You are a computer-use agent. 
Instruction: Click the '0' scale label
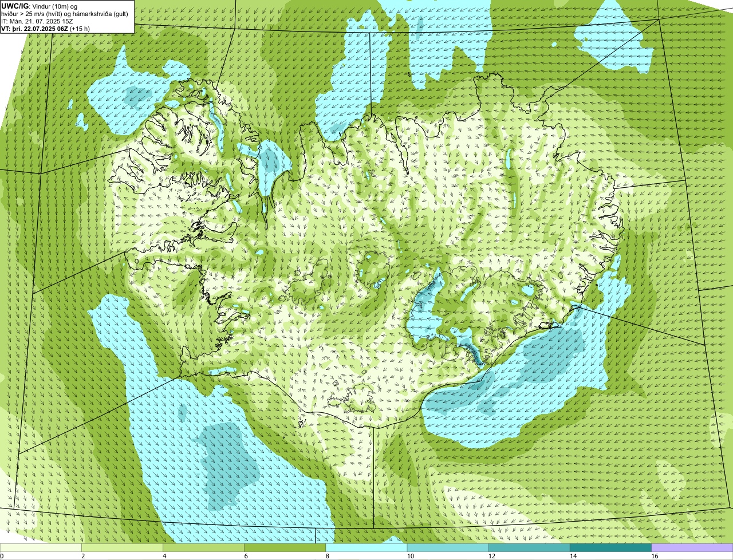(2, 556)
